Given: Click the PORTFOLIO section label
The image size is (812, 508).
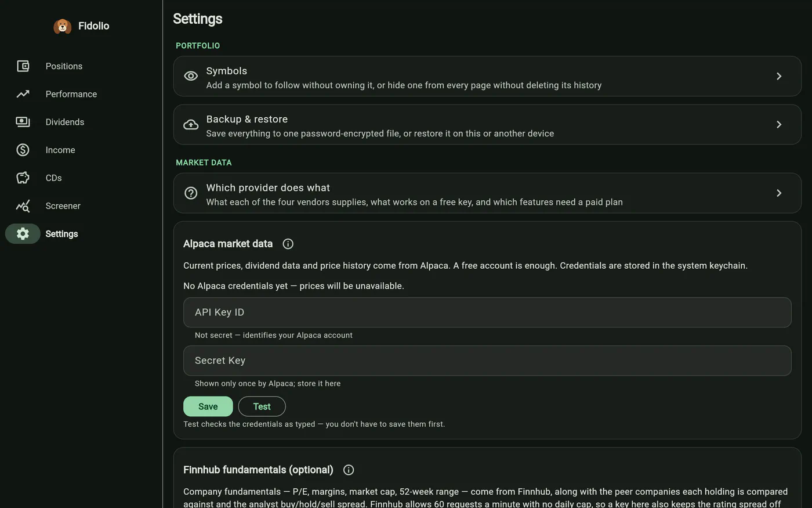Looking at the screenshot, I should [198, 45].
